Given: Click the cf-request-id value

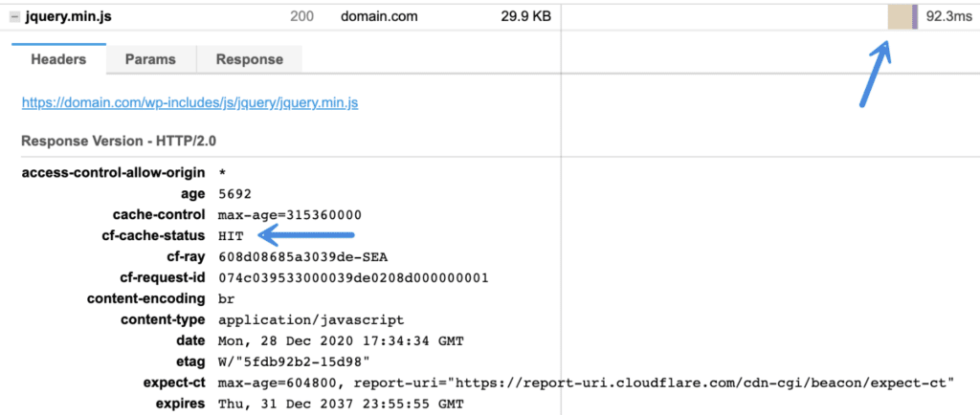Looking at the screenshot, I should [353, 277].
